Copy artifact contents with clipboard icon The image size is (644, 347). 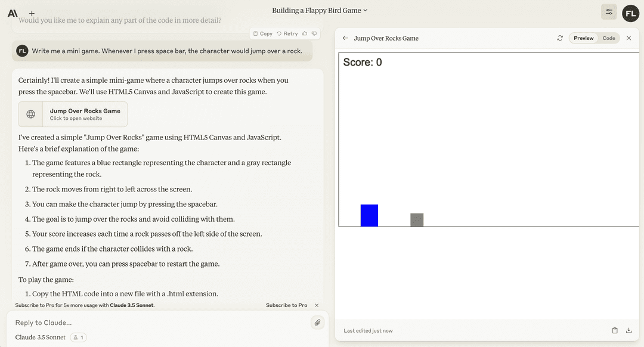tap(615, 330)
